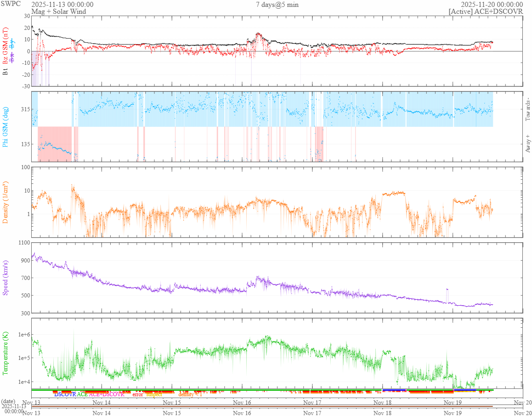The width and height of the screenshot is (532, 416).
Task: Toggle the Density (1/cm³) axis label
Action: pos(6,202)
